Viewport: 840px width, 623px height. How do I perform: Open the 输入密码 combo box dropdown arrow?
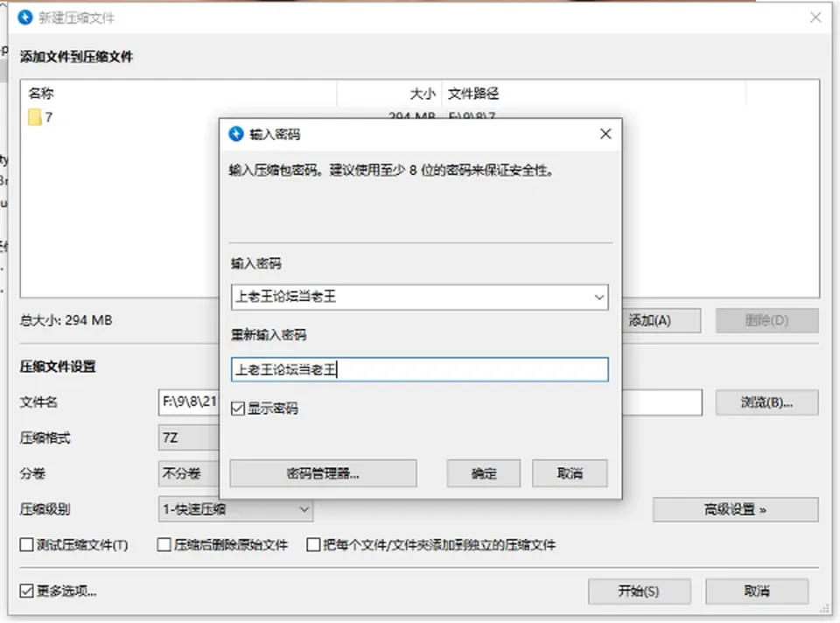(x=599, y=297)
